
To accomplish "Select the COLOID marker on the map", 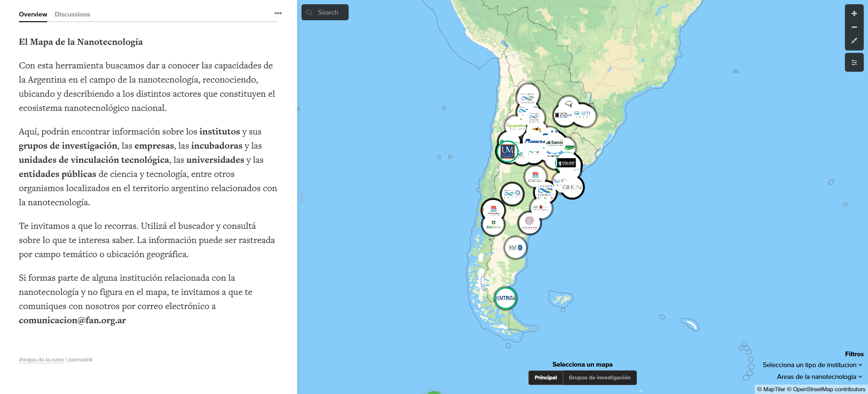I will 568,163.
